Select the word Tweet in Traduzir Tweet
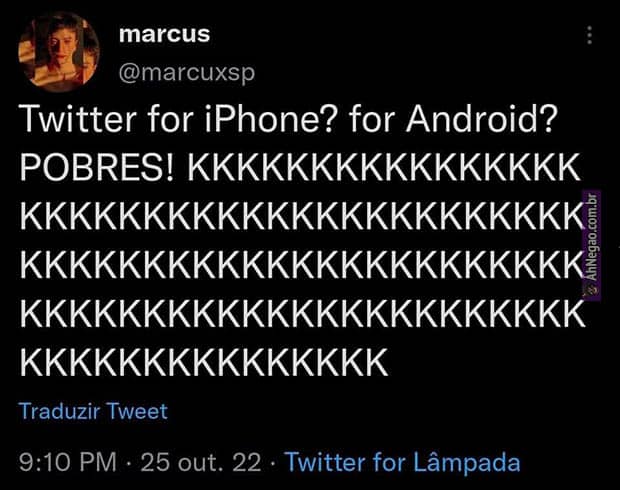The width and height of the screenshot is (620, 490). [x=138, y=411]
